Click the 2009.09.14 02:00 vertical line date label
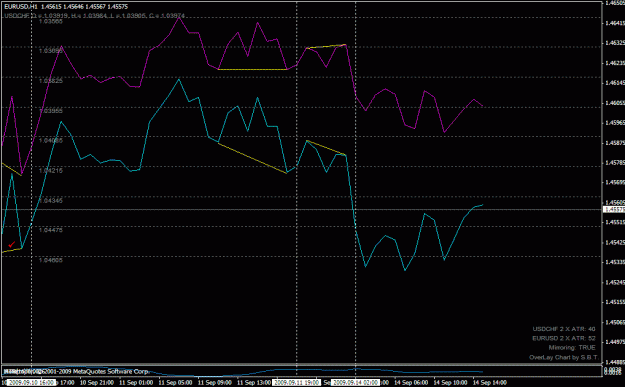This screenshot has height=387, width=625. 355,383
